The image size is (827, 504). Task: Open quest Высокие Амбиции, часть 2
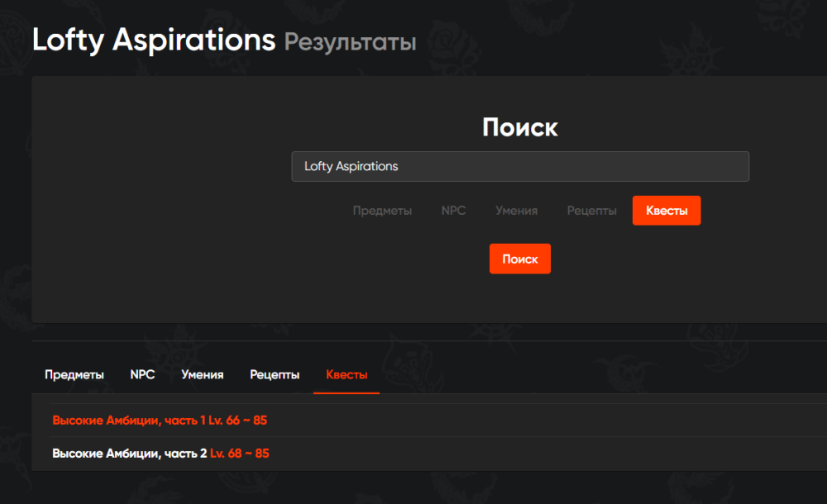pyautogui.click(x=129, y=454)
